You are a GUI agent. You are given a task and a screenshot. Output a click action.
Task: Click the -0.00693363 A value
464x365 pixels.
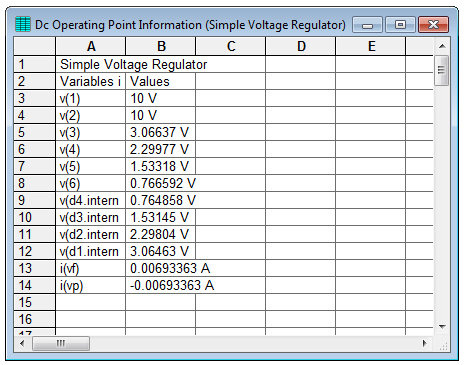(x=172, y=285)
